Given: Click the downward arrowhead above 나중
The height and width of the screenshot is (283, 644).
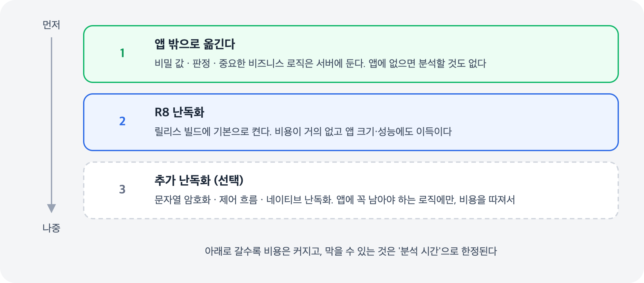Looking at the screenshot, I should click(x=52, y=208).
